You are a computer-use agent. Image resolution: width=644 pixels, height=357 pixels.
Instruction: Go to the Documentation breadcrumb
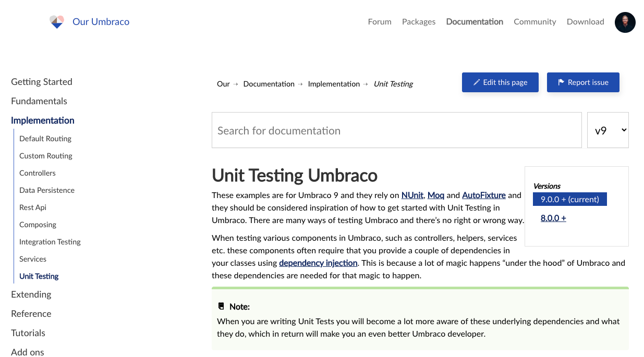coord(269,84)
